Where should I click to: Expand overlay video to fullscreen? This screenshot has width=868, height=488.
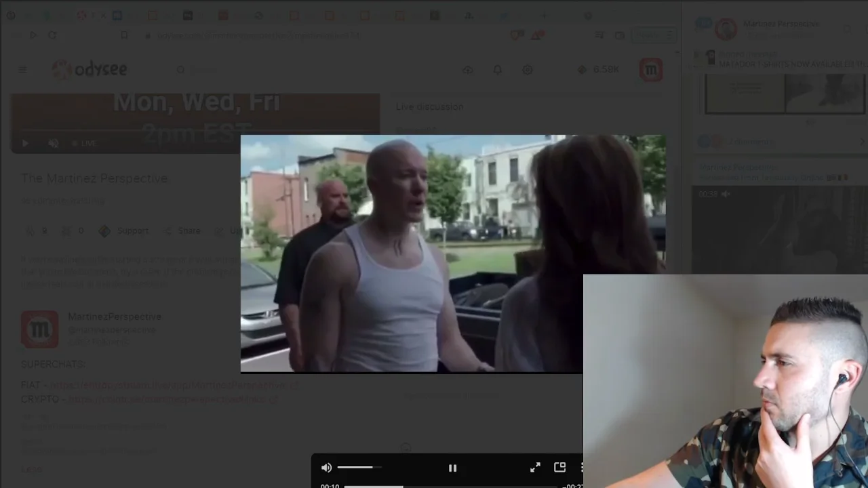click(535, 468)
